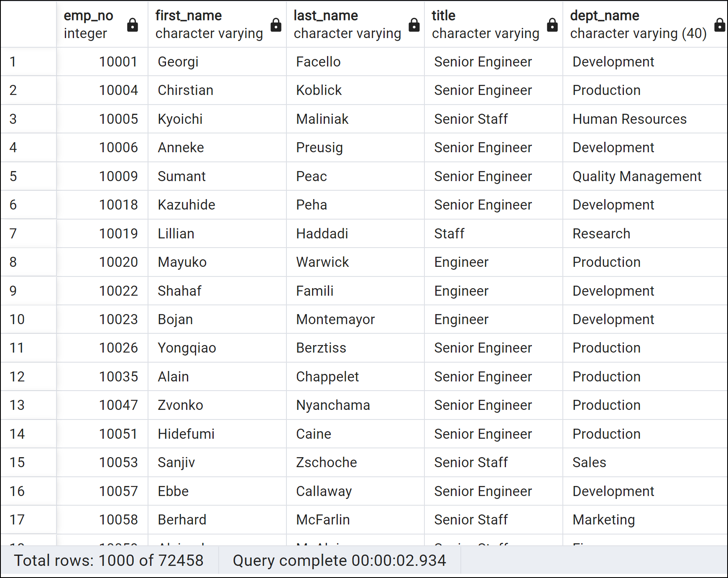The width and height of the screenshot is (728, 578).
Task: Click the Query complete status indicator
Action: (x=340, y=560)
